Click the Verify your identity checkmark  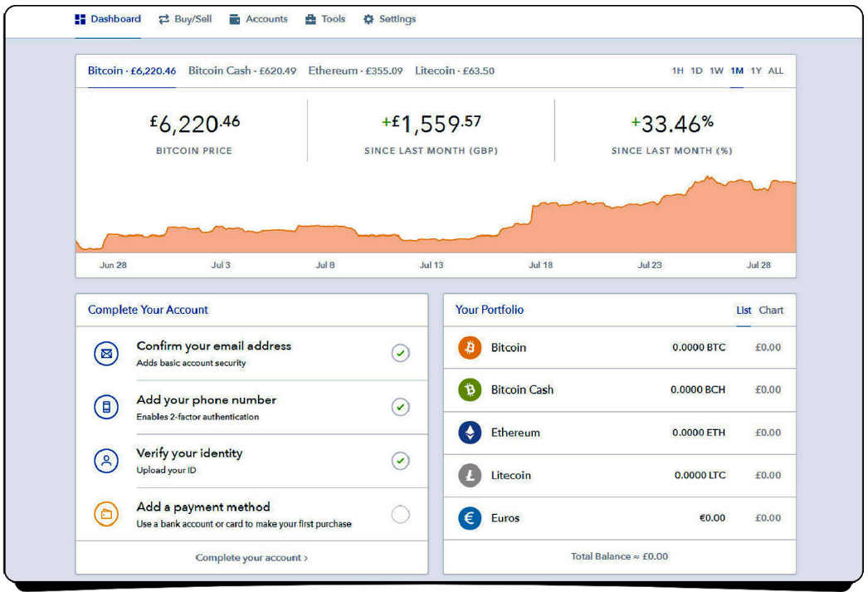(400, 461)
